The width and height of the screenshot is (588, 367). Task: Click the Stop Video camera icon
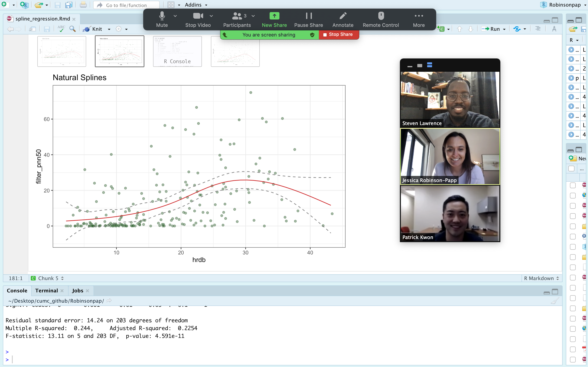(x=198, y=16)
